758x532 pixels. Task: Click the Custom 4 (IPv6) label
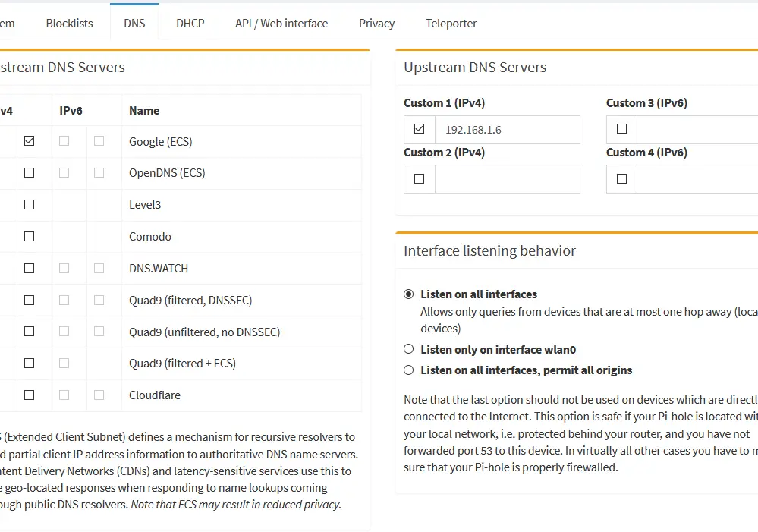646,153
